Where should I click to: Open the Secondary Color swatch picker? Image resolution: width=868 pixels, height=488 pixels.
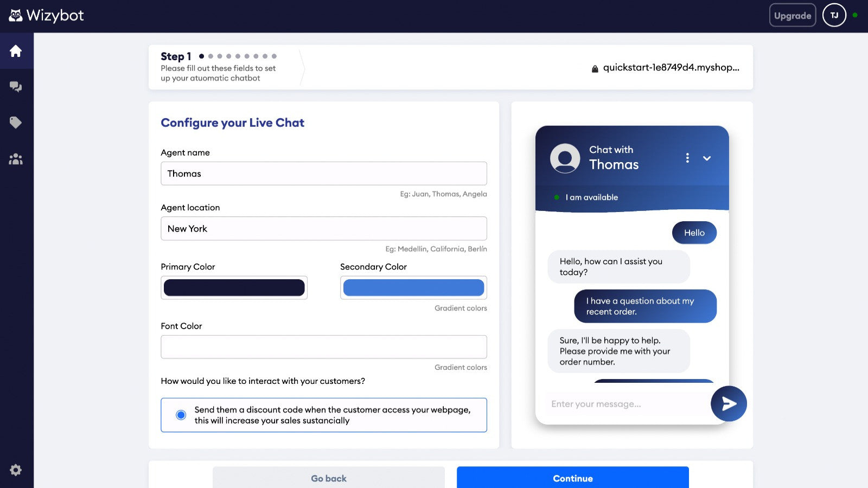(413, 288)
